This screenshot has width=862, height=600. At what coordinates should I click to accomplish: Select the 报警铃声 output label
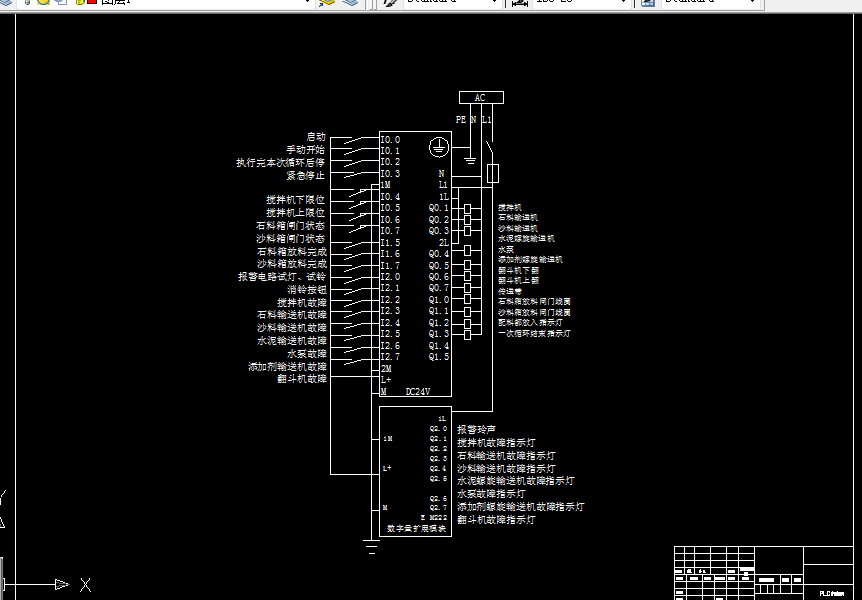click(x=477, y=430)
